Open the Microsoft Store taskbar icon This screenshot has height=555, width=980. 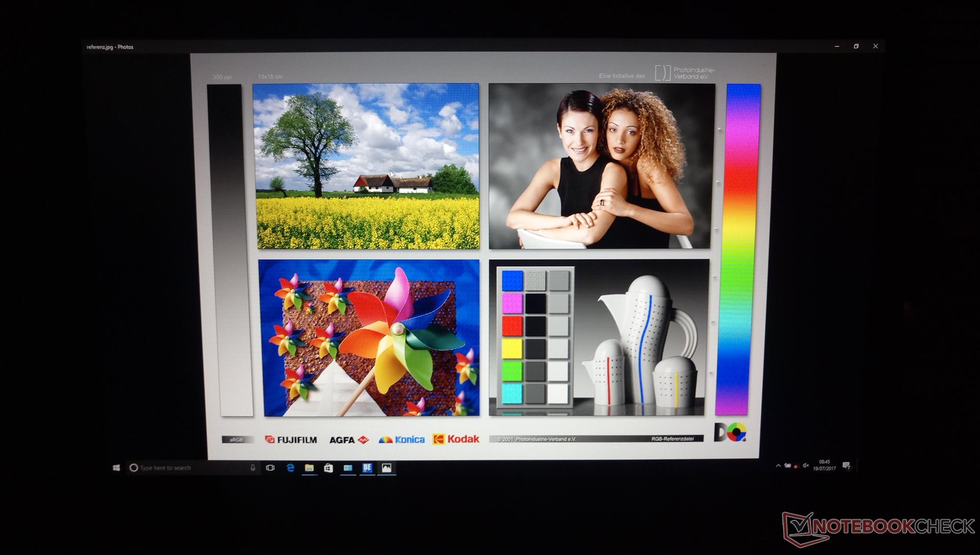[329, 468]
